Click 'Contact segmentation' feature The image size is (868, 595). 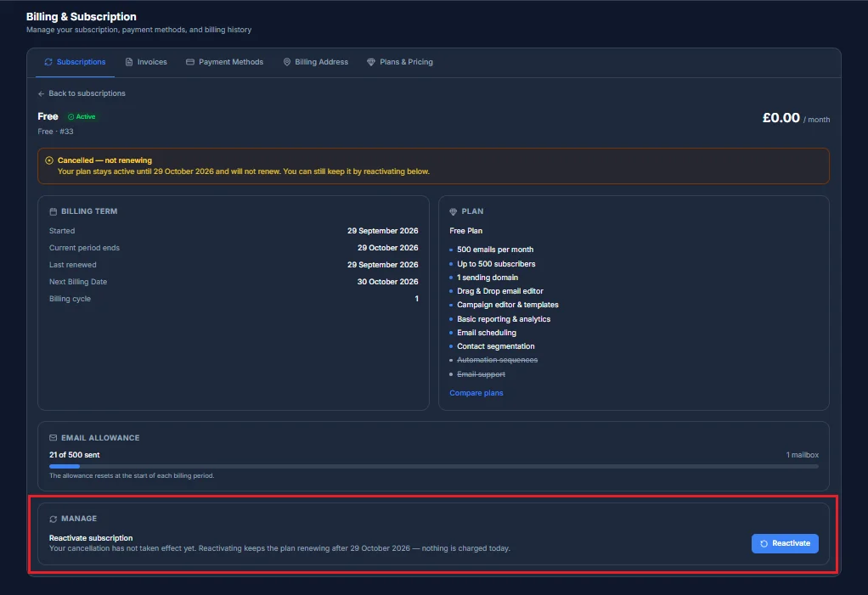pos(496,346)
